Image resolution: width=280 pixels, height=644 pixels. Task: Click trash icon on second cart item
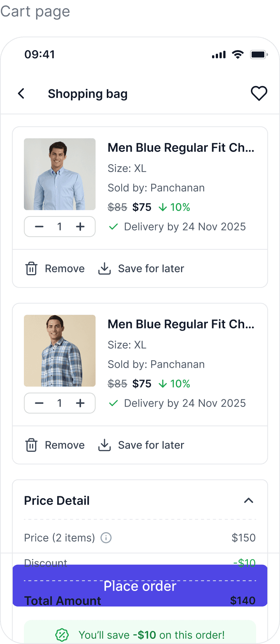31,445
